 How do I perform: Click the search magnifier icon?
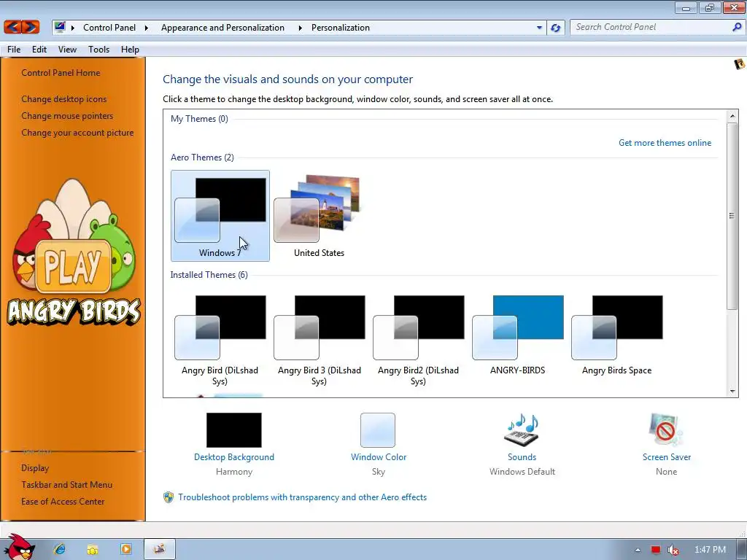737,27
